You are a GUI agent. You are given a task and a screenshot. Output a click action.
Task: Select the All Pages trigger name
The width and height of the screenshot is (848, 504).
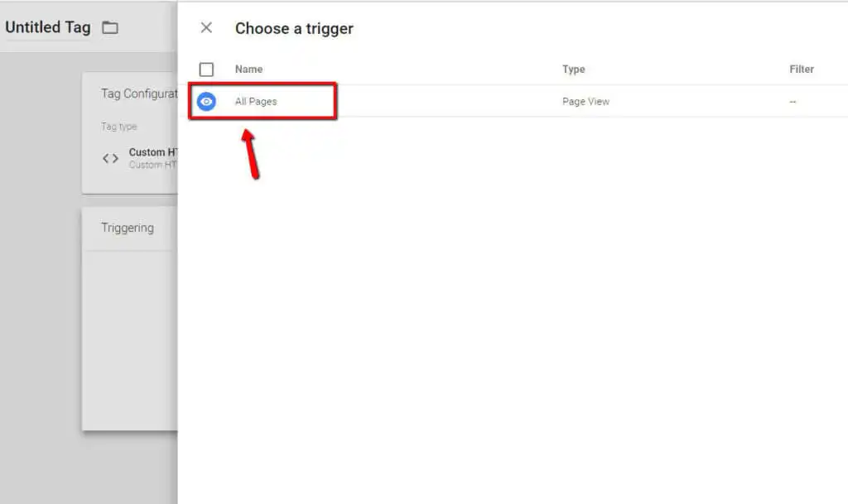tap(256, 102)
